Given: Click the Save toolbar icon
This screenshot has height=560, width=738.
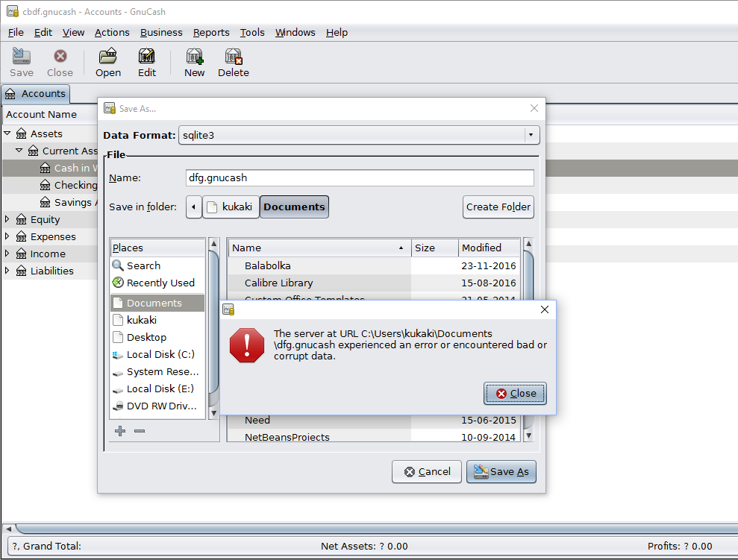Looking at the screenshot, I should click(21, 57).
